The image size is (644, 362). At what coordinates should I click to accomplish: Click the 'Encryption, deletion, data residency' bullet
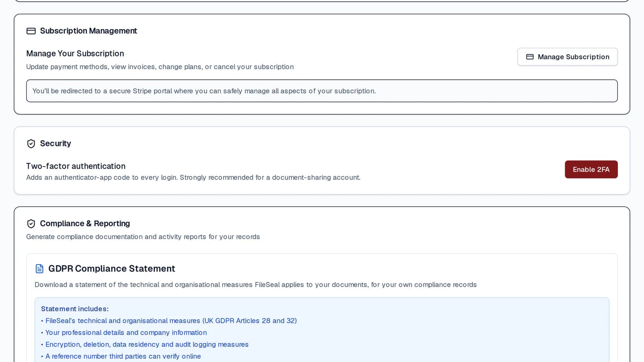point(145,345)
